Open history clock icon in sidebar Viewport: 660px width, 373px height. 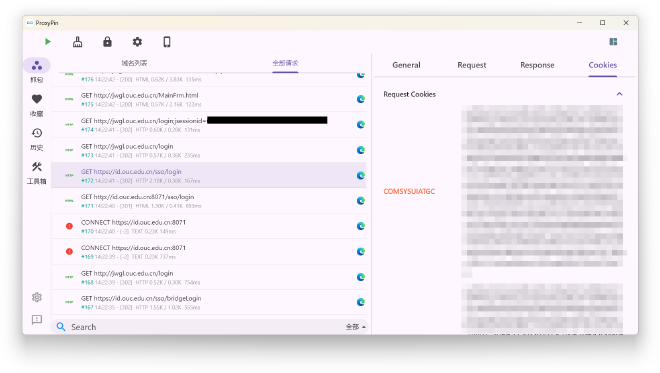[x=37, y=133]
